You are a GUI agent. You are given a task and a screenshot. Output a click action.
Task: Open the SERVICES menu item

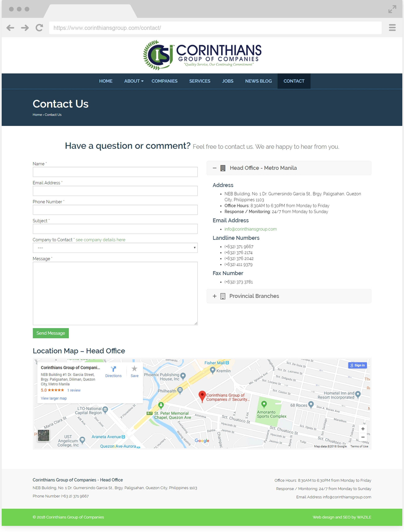[x=200, y=81]
